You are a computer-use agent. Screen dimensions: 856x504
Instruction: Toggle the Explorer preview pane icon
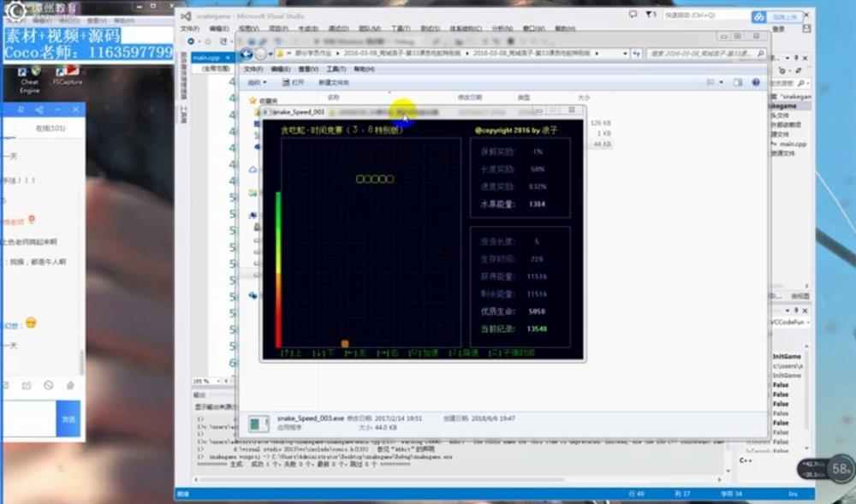(738, 82)
